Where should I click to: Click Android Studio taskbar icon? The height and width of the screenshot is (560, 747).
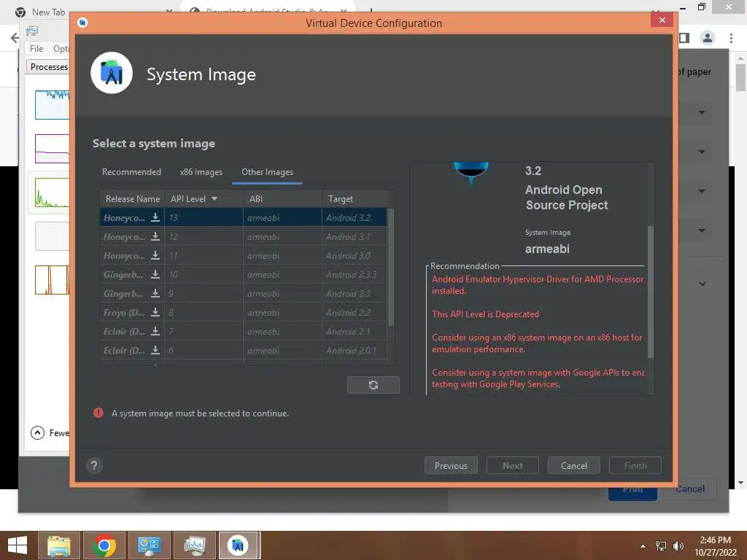point(239,545)
